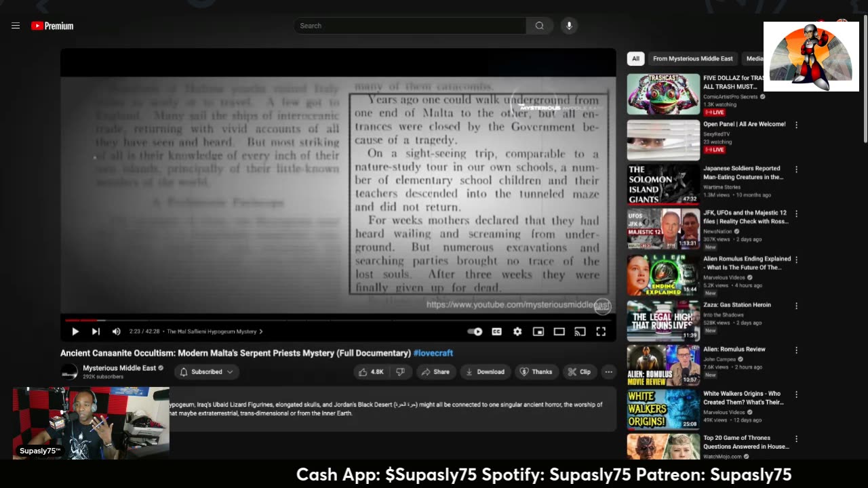
Task: Open Mysterious Middle East channel page
Action: 119,368
